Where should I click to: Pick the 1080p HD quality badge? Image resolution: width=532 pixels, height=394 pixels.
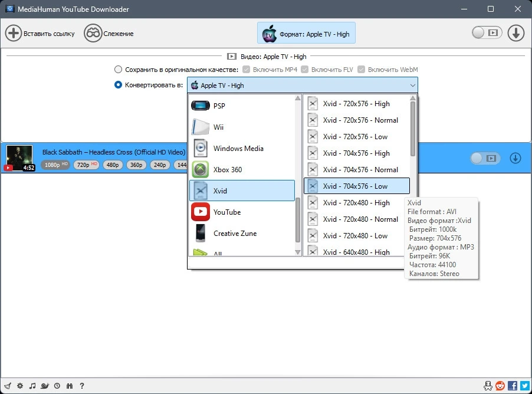click(55, 165)
